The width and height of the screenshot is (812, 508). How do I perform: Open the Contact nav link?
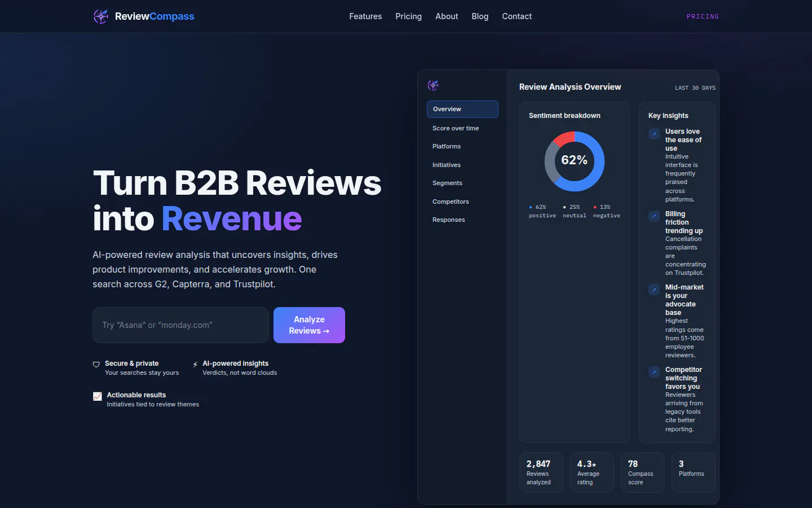(x=517, y=16)
